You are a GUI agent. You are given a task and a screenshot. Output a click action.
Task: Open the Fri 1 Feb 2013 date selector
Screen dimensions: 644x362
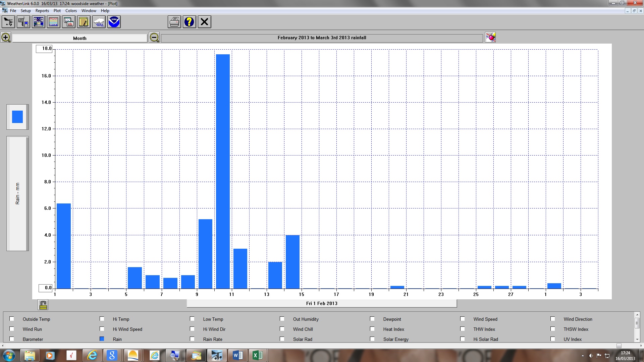322,303
